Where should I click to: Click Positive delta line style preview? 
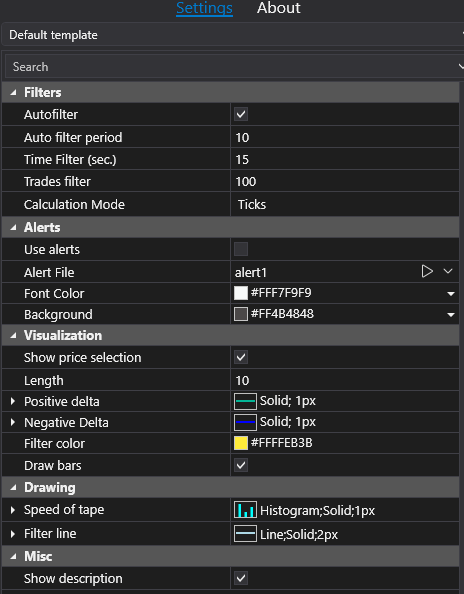(x=245, y=401)
